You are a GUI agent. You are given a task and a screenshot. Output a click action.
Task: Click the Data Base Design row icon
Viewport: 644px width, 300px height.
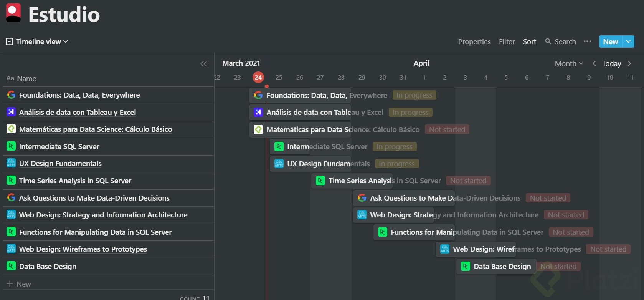(x=11, y=266)
